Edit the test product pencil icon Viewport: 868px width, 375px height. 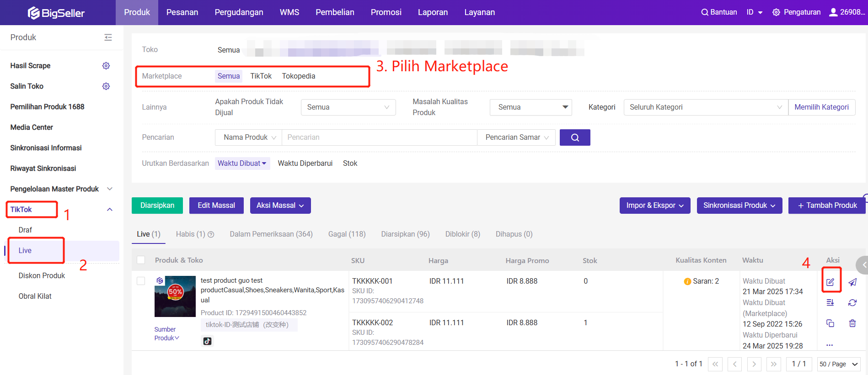click(x=830, y=282)
